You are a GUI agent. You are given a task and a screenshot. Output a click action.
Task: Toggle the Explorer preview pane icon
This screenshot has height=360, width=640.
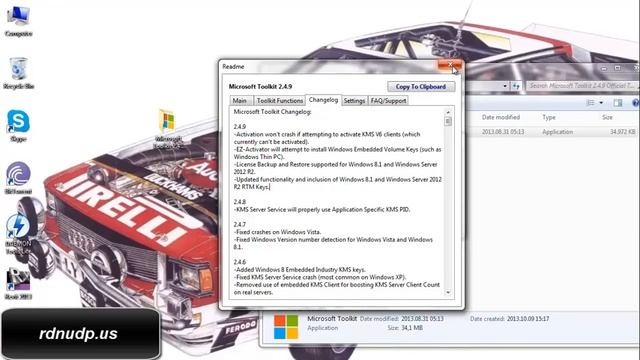[x=618, y=102]
